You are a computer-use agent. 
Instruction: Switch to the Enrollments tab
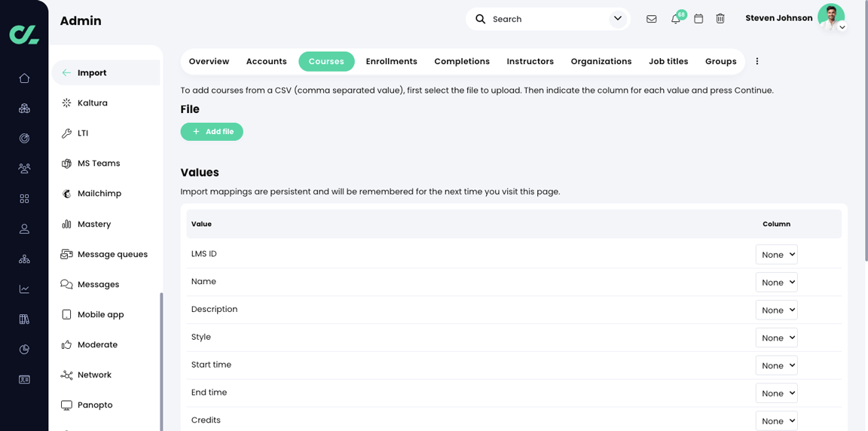pyautogui.click(x=391, y=62)
